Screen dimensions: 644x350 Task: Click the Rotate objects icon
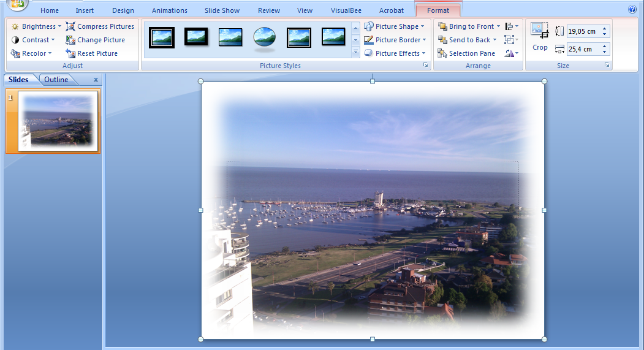click(509, 53)
